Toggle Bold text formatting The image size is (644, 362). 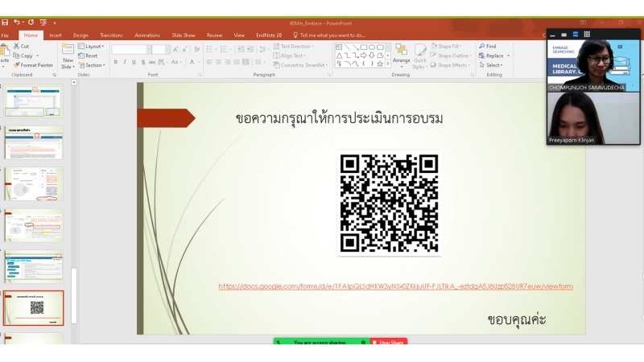pyautogui.click(x=115, y=62)
